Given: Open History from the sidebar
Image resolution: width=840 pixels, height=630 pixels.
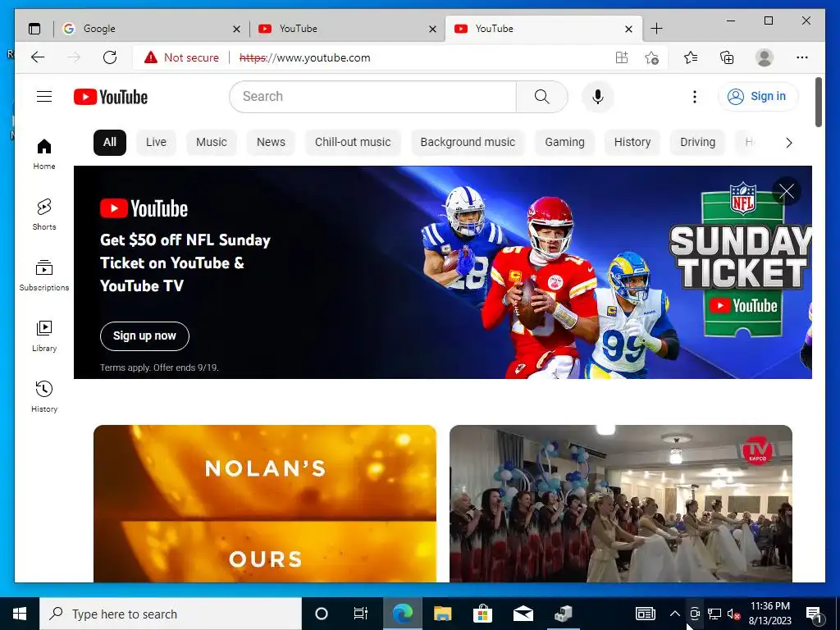Looking at the screenshot, I should [x=44, y=396].
